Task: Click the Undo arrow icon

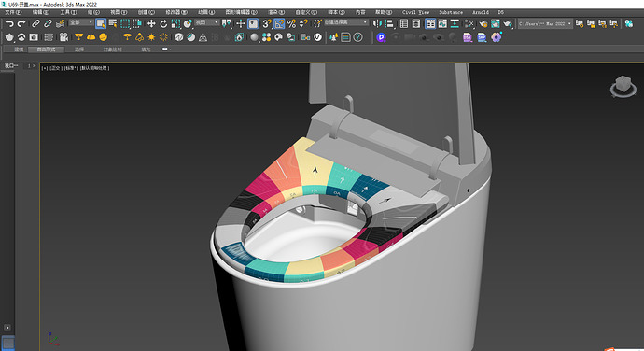Action: [x=9, y=24]
